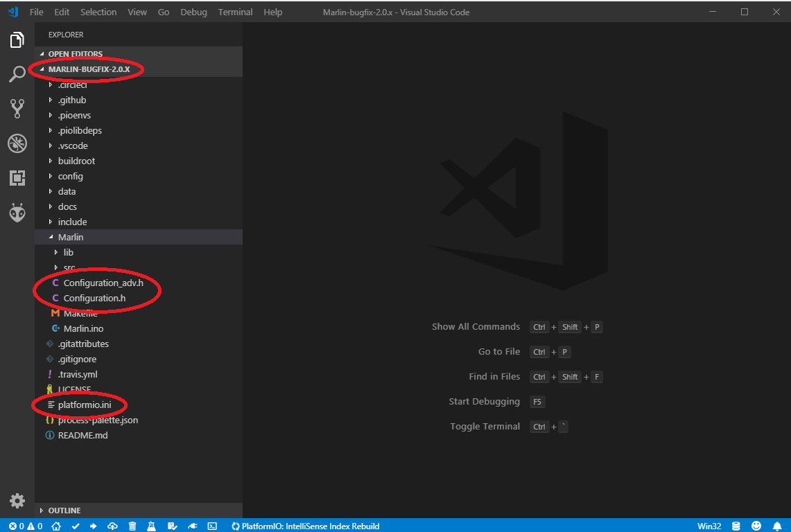Expand the include folder
791x532 pixels.
coord(139,222)
